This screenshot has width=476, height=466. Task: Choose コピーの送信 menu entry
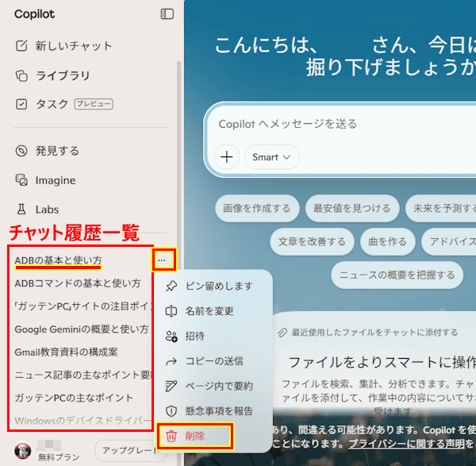(213, 361)
